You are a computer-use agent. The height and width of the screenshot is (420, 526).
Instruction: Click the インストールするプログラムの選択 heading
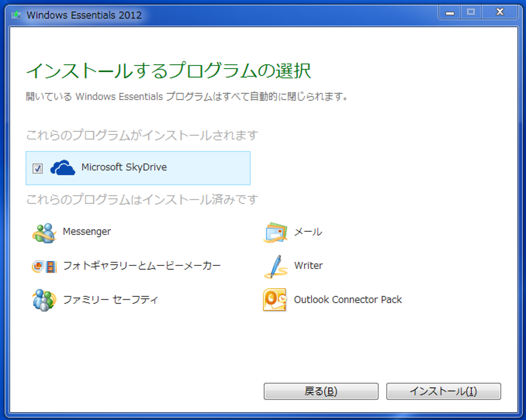169,71
